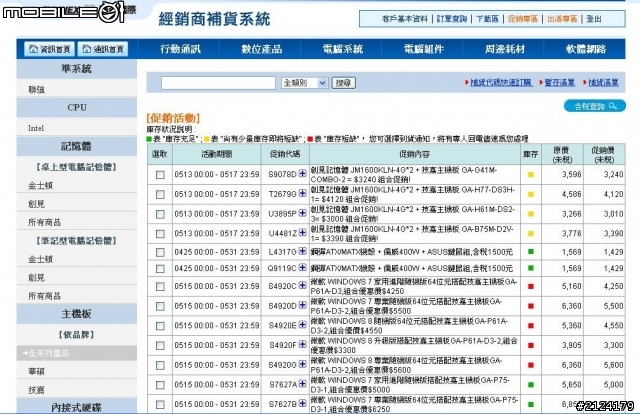The width and height of the screenshot is (640, 414).
Task: Select 聯強 in the sidebar
Action: coord(36,89)
